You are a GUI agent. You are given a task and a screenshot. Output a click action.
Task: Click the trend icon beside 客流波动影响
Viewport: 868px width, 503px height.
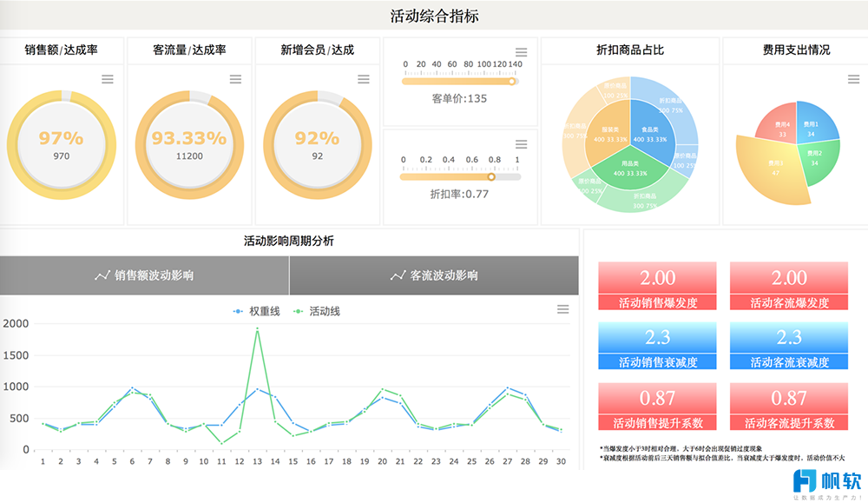[x=398, y=275]
